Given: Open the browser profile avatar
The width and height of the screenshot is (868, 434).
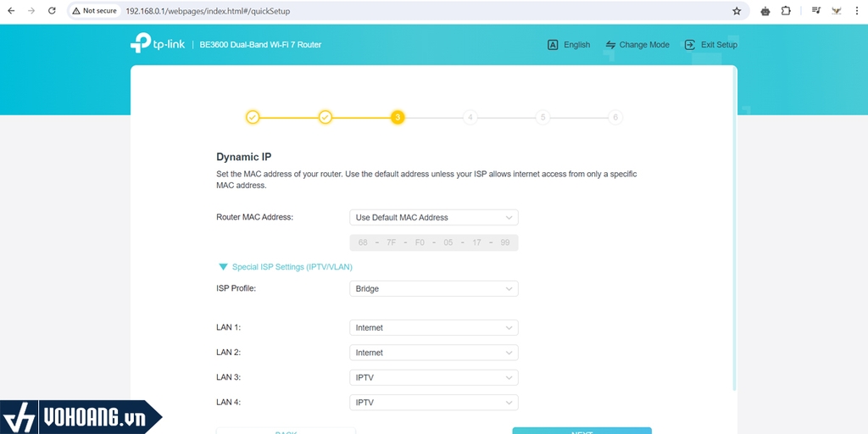Looking at the screenshot, I should pyautogui.click(x=837, y=10).
